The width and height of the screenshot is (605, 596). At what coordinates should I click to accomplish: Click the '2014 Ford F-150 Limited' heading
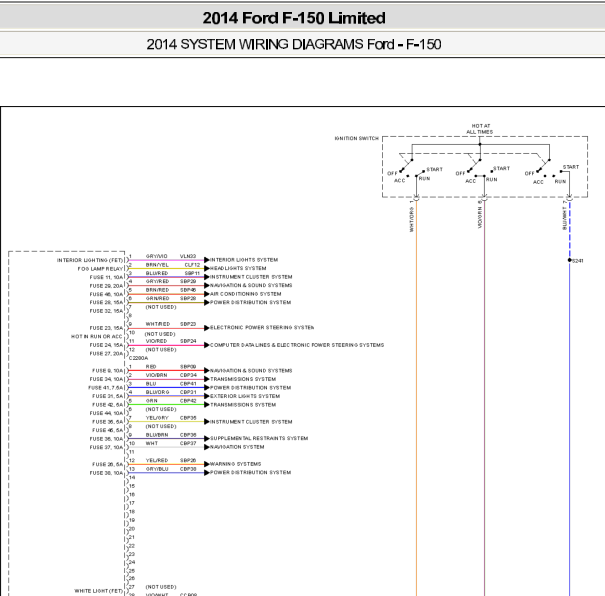point(294,18)
